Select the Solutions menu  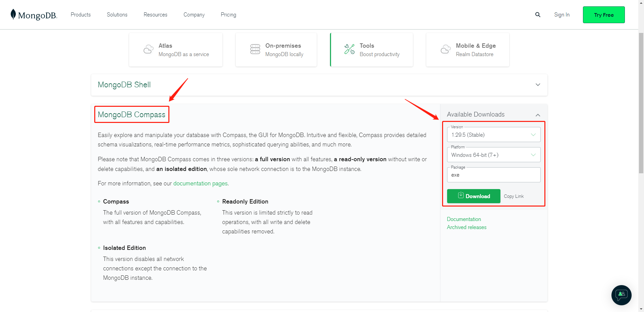pyautogui.click(x=117, y=15)
